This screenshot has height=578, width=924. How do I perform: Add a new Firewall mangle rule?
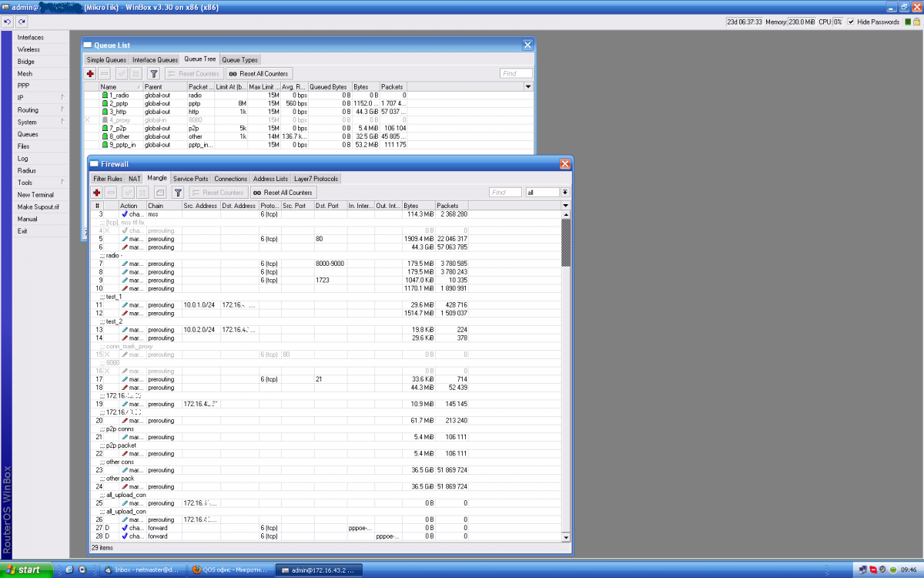(x=97, y=192)
